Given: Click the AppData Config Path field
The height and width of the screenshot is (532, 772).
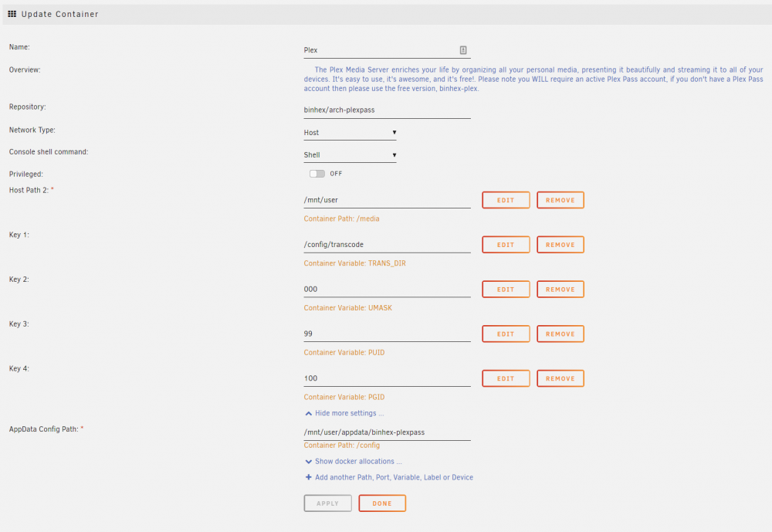Looking at the screenshot, I should (x=387, y=432).
